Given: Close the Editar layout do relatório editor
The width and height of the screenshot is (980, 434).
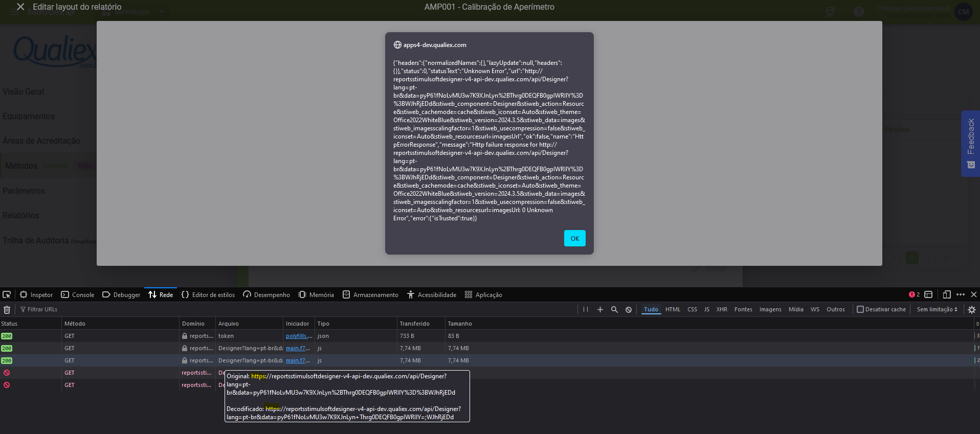Looking at the screenshot, I should click(x=20, y=7).
